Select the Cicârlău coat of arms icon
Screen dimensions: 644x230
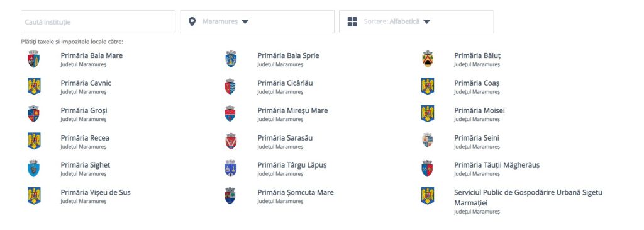230,86
